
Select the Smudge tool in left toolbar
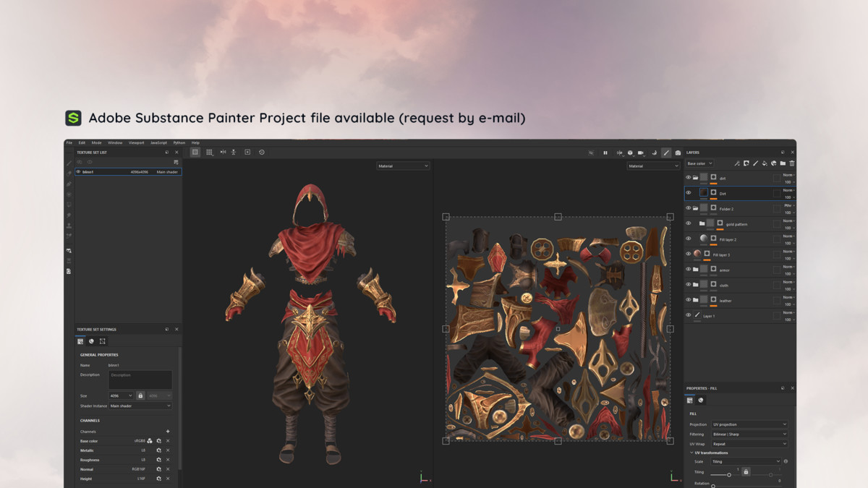point(69,215)
